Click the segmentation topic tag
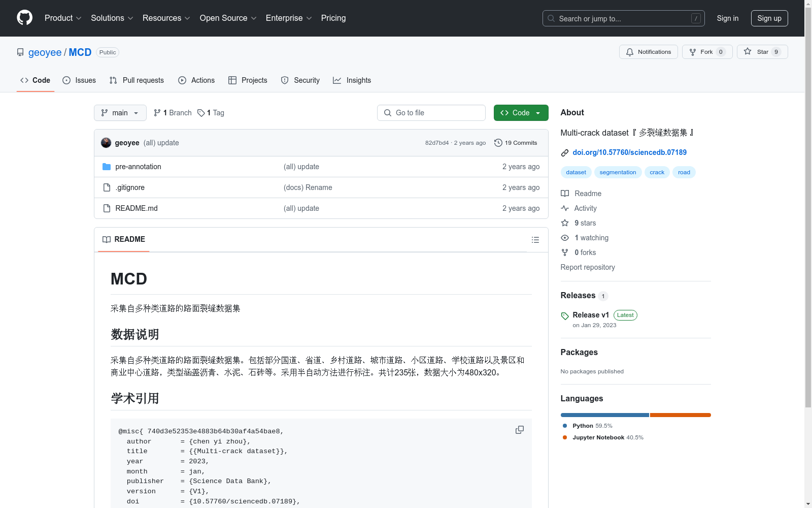 click(x=618, y=172)
